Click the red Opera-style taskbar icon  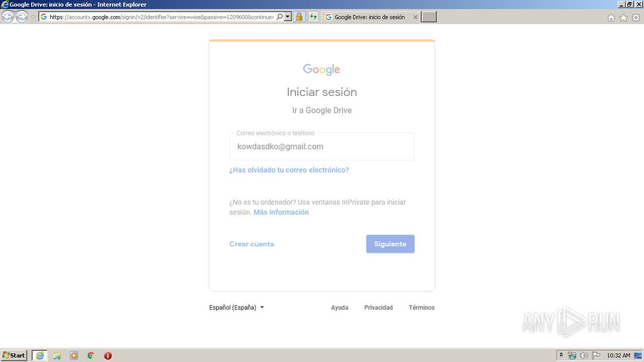coord(108,355)
